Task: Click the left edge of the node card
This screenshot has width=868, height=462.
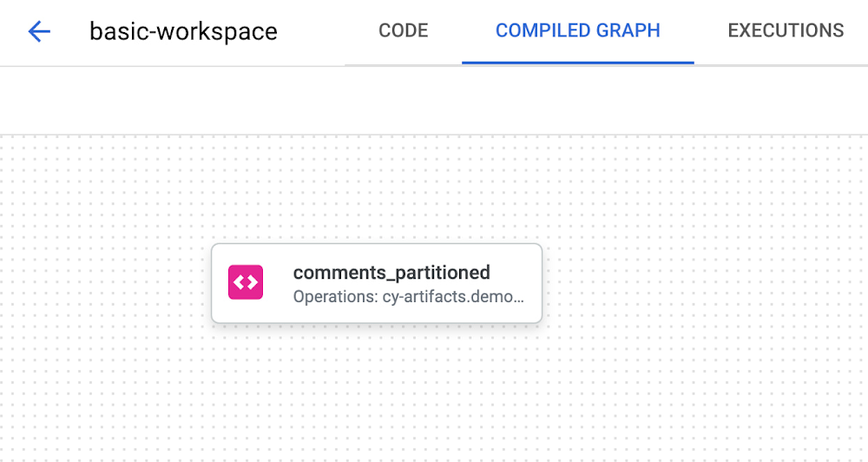Action: 214,283
